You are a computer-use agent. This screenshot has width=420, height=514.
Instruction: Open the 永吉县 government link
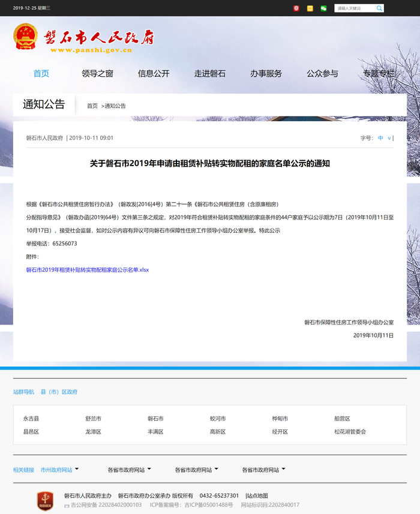[x=31, y=419]
